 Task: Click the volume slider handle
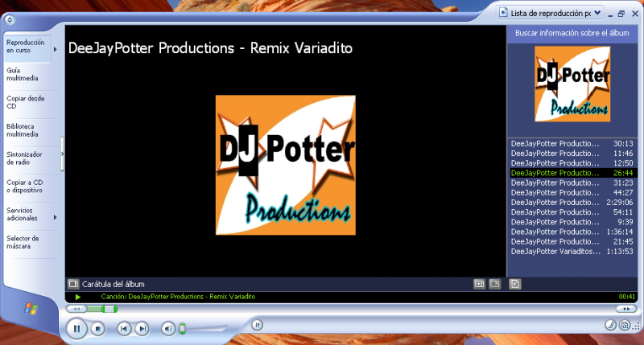pos(183,328)
